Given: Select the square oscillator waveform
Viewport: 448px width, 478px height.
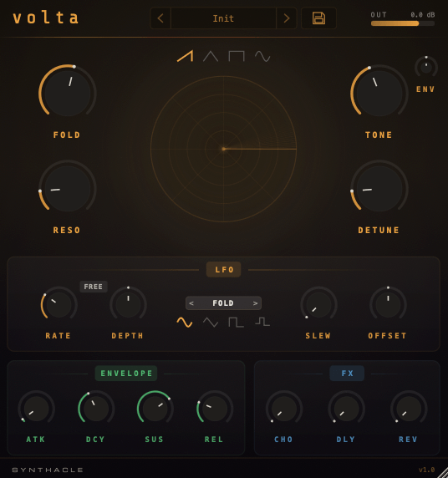Looking at the screenshot, I should tap(237, 56).
